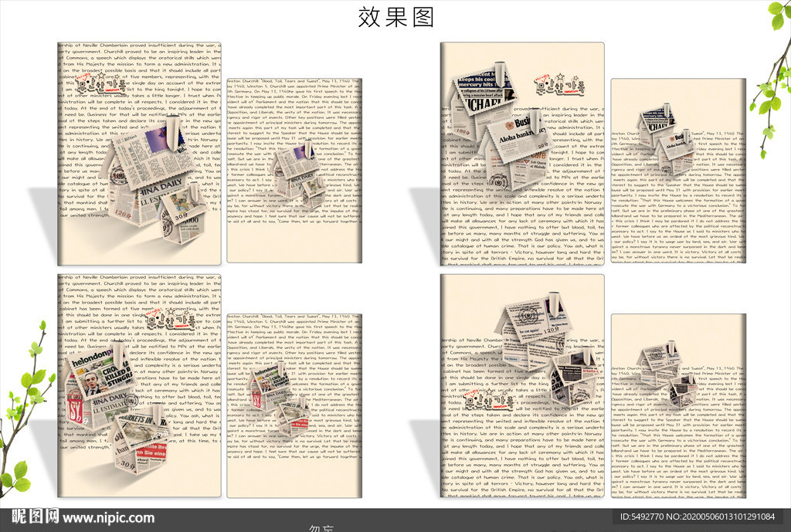This screenshot has width=791, height=532.
Task: Open larger panel with CHINA DAILY paper house
Action: [x=139, y=154]
